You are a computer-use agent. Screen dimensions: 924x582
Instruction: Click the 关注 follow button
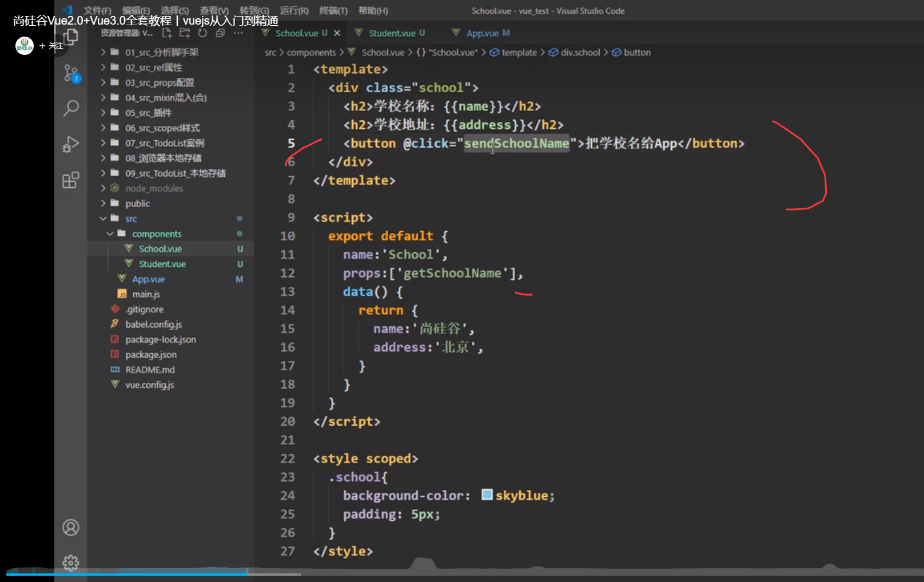51,46
